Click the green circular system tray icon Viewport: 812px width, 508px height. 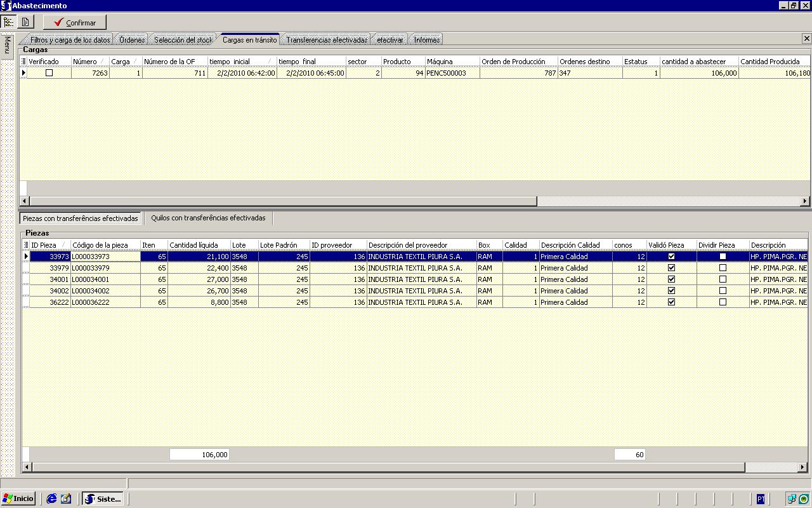pyautogui.click(x=804, y=499)
